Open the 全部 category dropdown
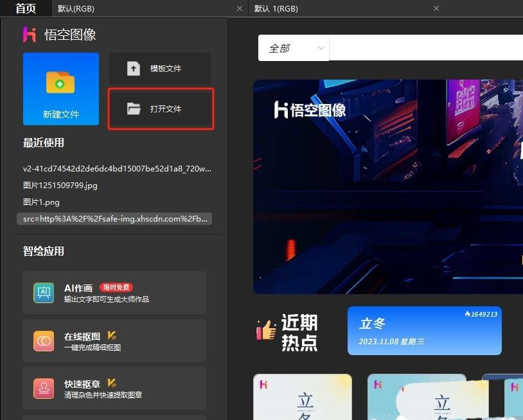The image size is (523, 420). pyautogui.click(x=294, y=48)
